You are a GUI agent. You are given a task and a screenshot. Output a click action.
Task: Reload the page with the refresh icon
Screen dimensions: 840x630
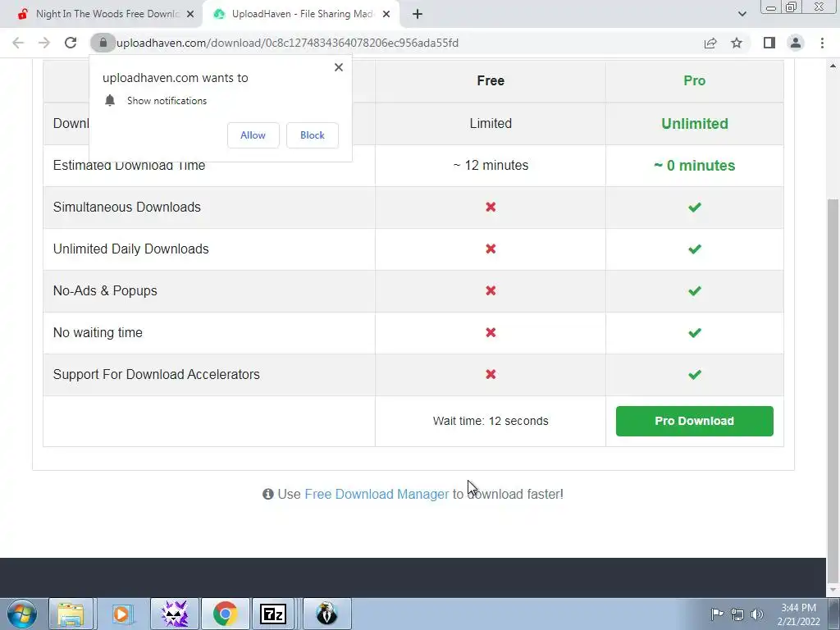click(x=71, y=43)
